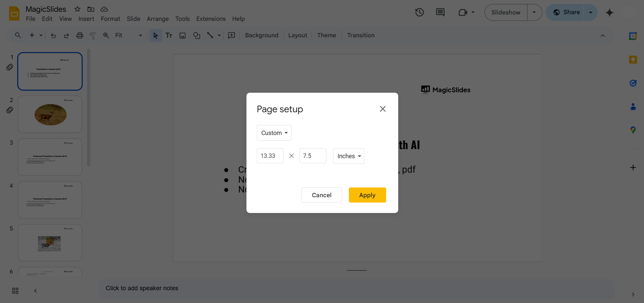Open the video call options arrow

pyautogui.click(x=473, y=12)
